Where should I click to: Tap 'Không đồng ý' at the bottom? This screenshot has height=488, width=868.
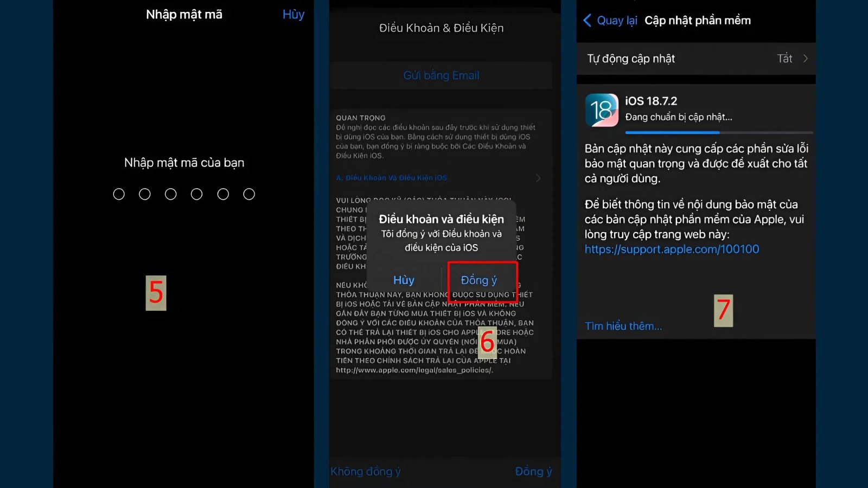(366, 471)
